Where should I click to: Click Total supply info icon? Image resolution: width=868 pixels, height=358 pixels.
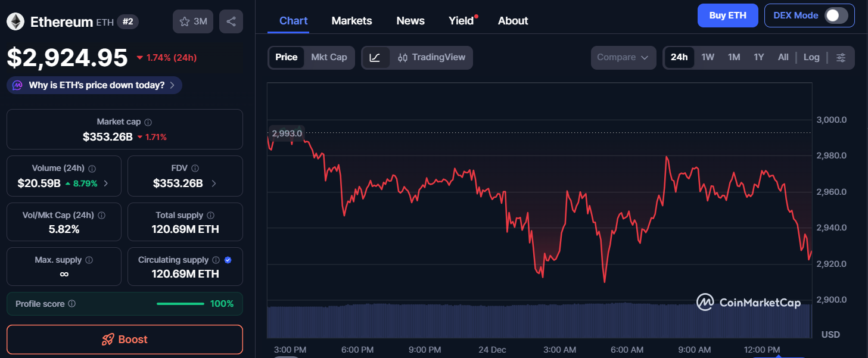click(210, 215)
